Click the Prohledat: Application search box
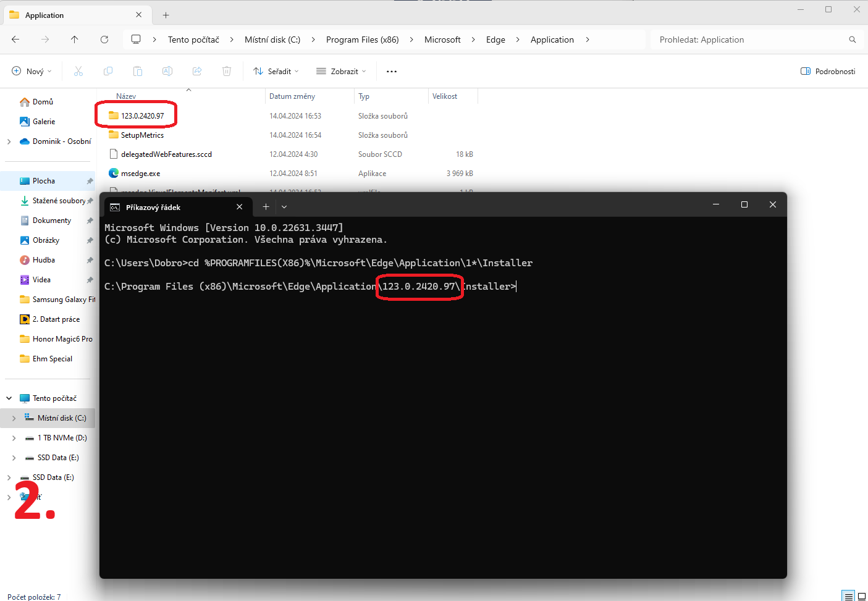The height and width of the screenshot is (601, 868). 756,40
